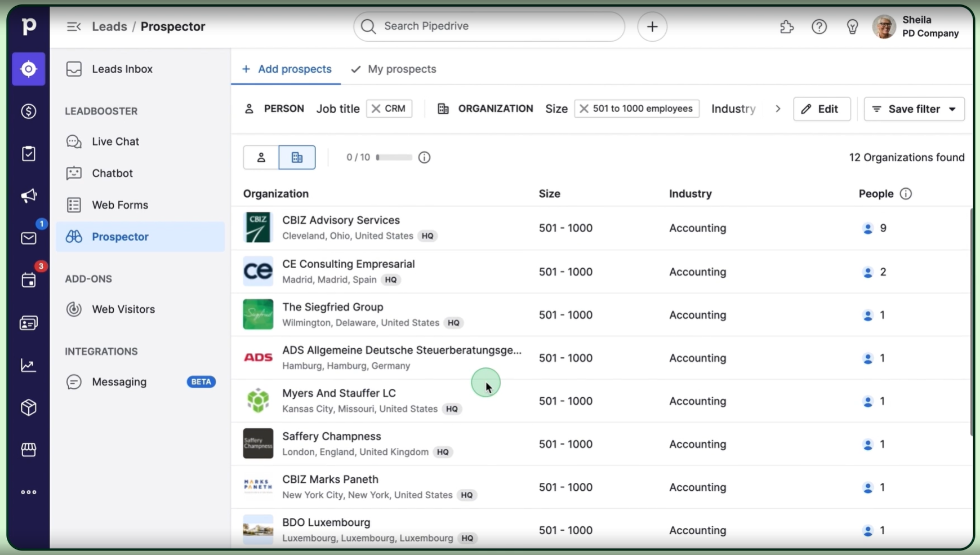
Task: Open Insights chart icon in sidebar
Action: 29,365
